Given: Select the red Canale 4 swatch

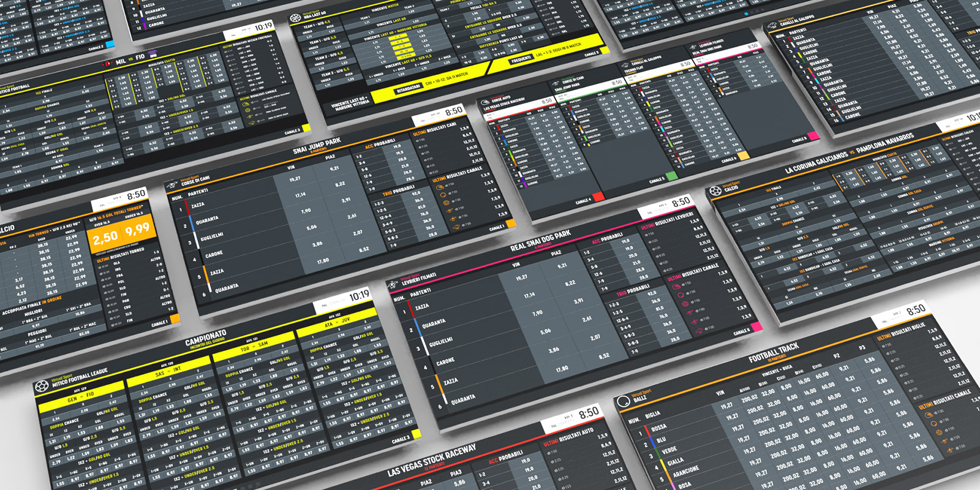Looking at the screenshot, I should click(597, 197).
